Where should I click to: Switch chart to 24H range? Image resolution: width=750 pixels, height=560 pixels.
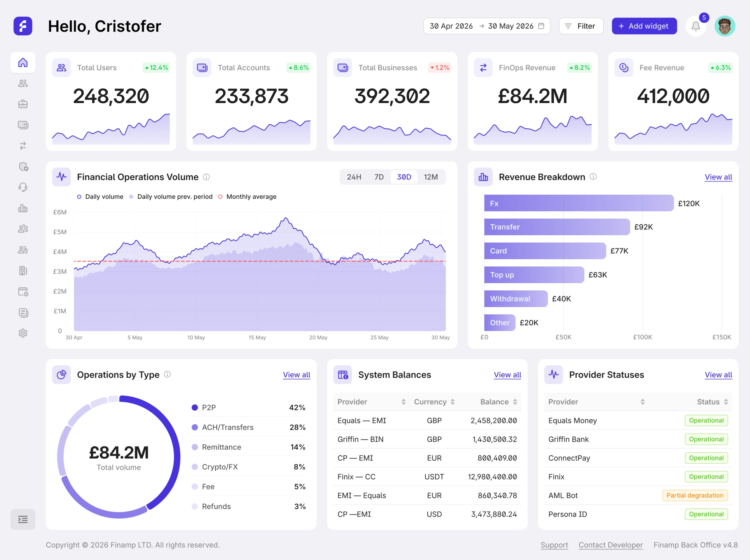click(x=354, y=177)
